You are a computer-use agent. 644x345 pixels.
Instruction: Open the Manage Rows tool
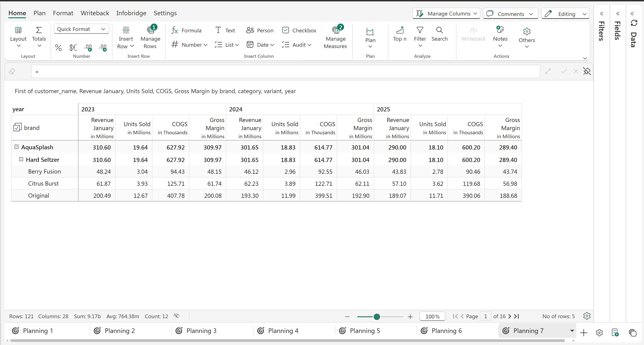click(150, 37)
